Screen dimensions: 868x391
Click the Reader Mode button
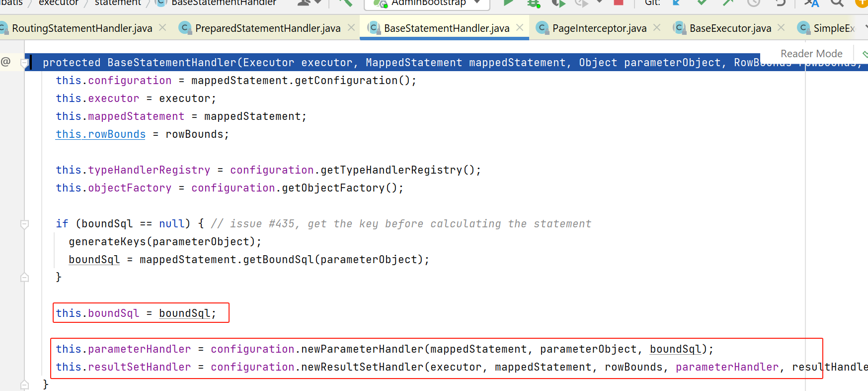pyautogui.click(x=811, y=54)
